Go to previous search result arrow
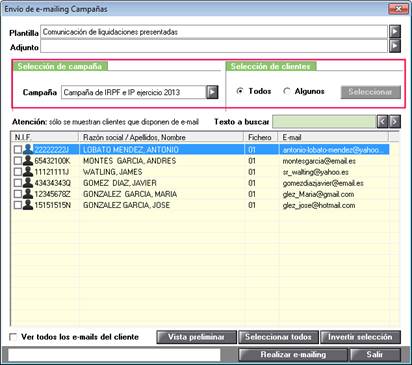Screen dimensions: 412x365 382,122
